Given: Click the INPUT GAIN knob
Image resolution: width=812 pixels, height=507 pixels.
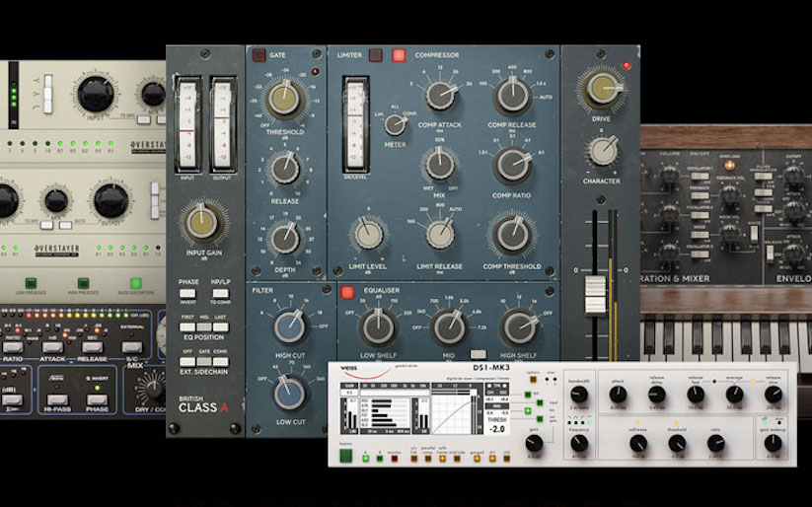Looking at the screenshot, I should pyautogui.click(x=202, y=223).
